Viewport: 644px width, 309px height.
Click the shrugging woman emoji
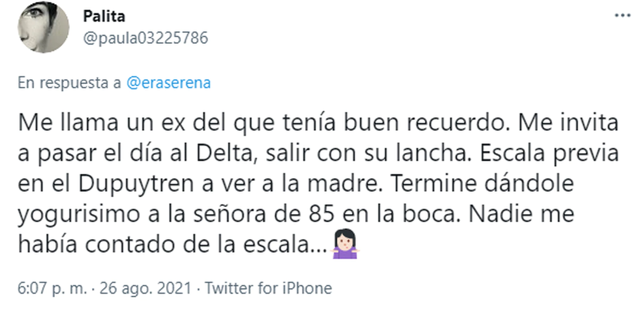tap(345, 245)
